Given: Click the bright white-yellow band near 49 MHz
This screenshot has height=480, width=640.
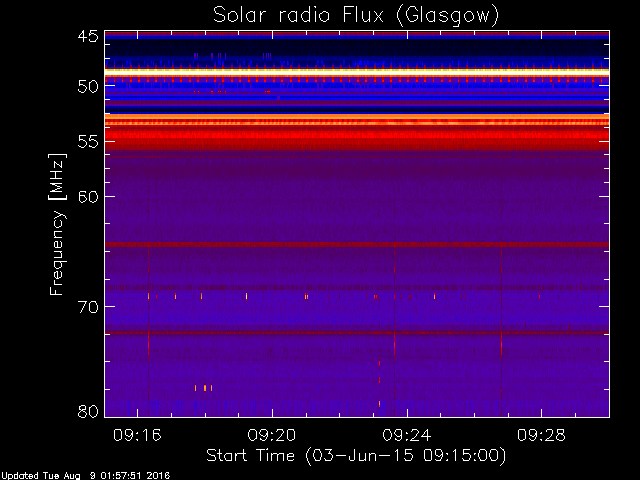Looking at the screenshot, I should click(357, 72).
